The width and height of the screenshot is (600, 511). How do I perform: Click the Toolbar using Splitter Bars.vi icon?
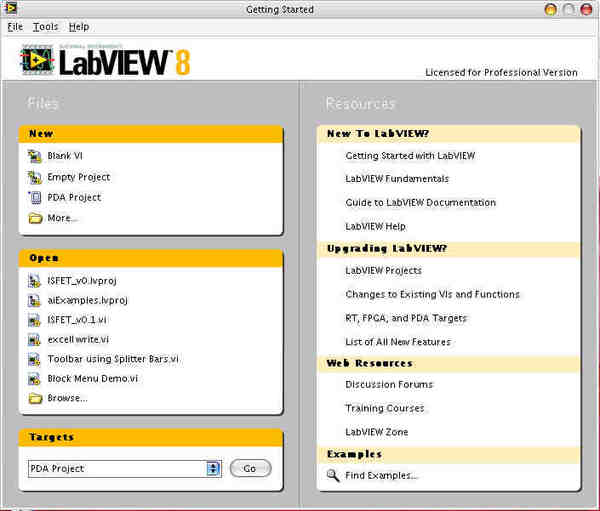coord(34,359)
